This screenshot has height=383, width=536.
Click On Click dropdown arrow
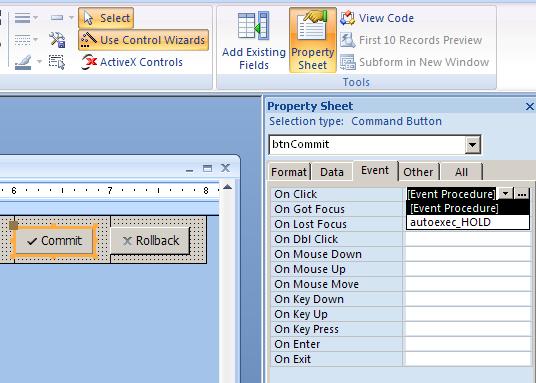click(x=505, y=194)
